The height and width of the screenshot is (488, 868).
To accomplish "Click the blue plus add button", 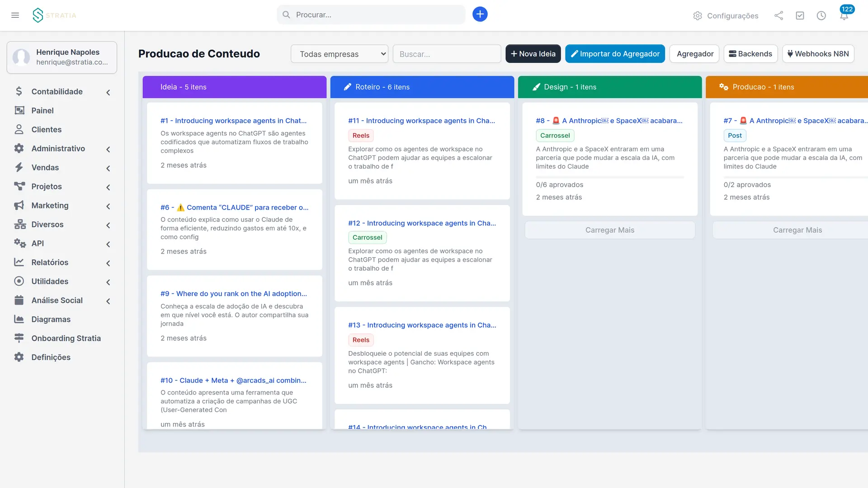I will (x=480, y=14).
